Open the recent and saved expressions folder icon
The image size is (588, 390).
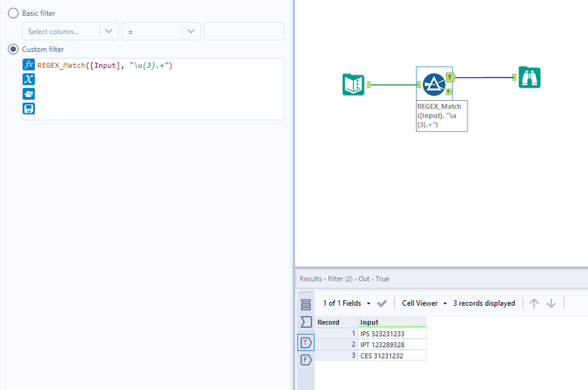[28, 94]
